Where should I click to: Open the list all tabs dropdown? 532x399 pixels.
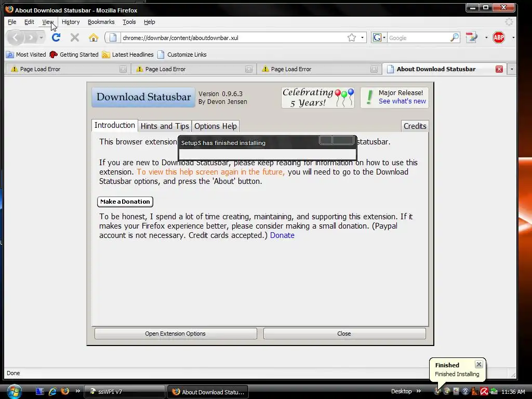click(x=512, y=69)
